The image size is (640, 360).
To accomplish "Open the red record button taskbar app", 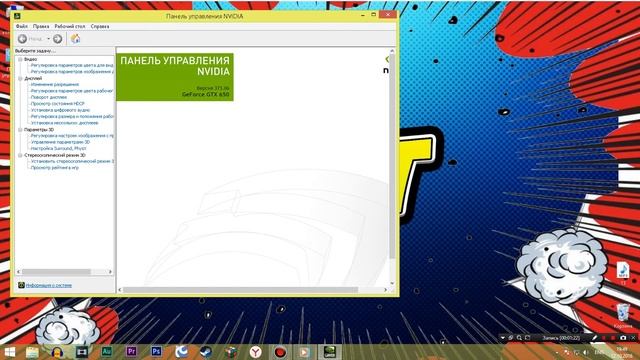I will click(x=280, y=352).
